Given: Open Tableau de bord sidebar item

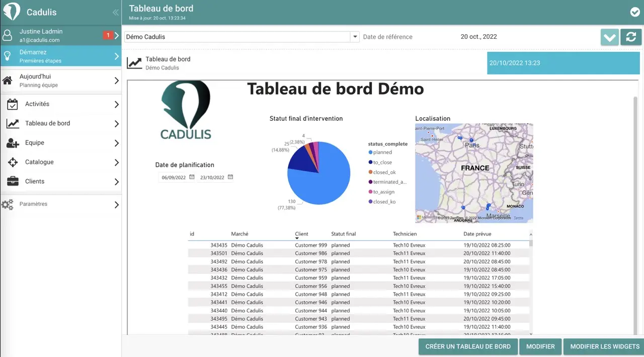Looking at the screenshot, I should click(48, 123).
